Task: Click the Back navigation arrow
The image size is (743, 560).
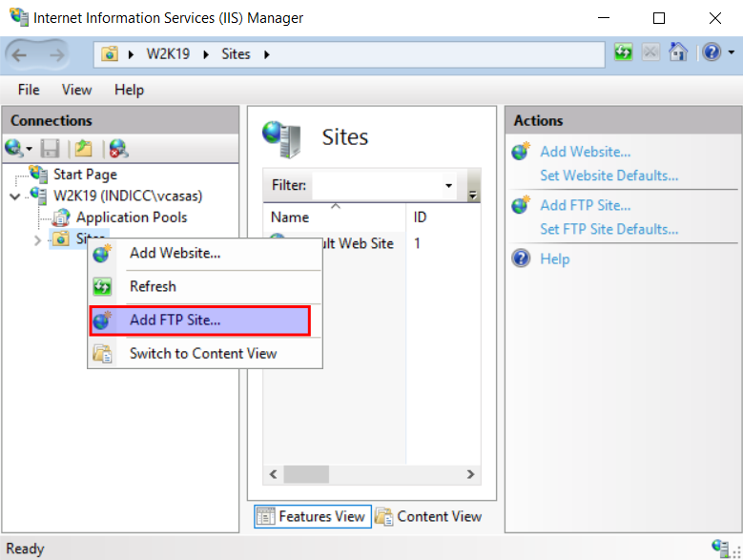Action: 21,54
